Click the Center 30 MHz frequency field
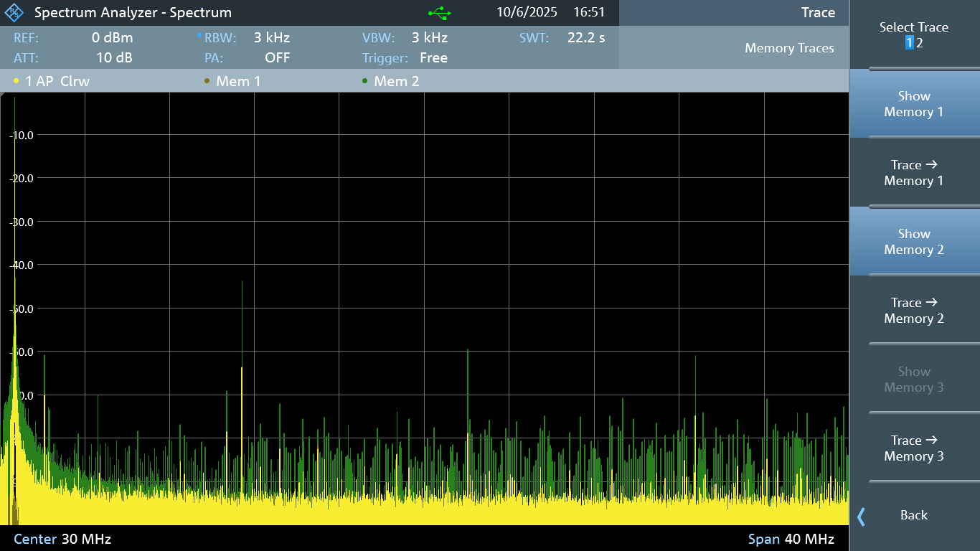980x551 pixels. (x=62, y=539)
